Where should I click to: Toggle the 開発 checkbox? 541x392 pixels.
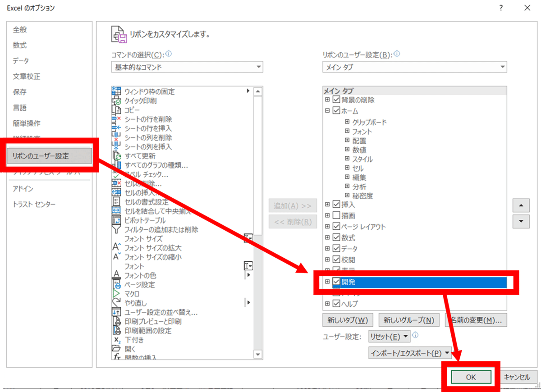336,282
